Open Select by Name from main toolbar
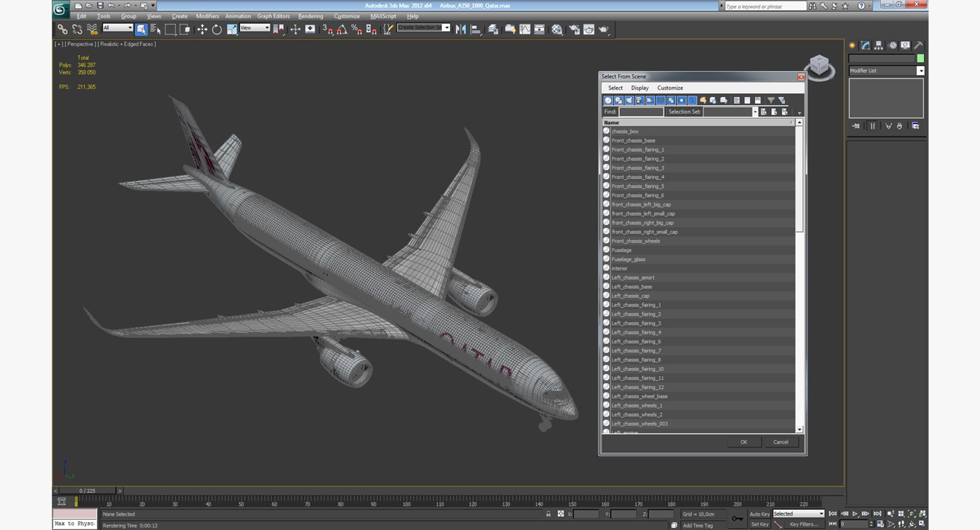Viewport: 980px width, 530px height. (x=156, y=30)
